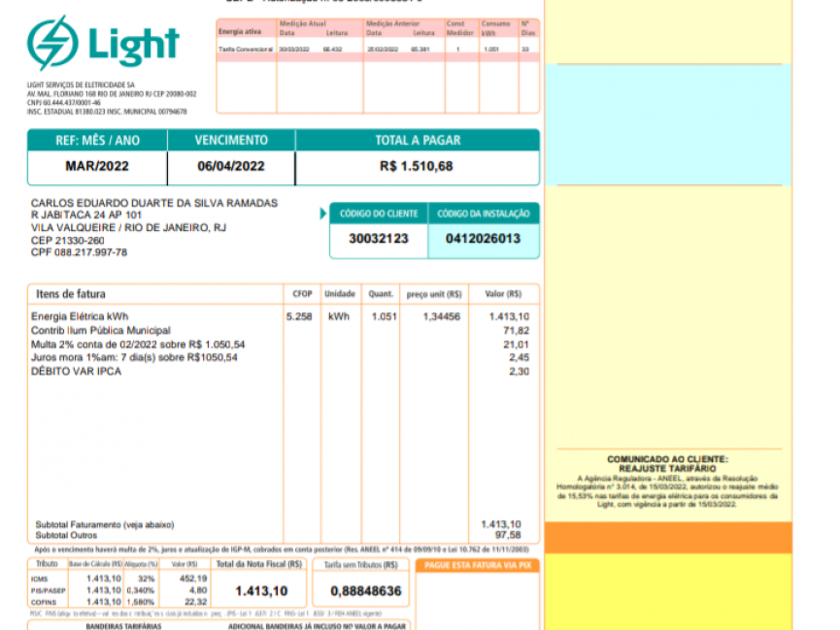Click the due date 06/04/2022
Image resolution: width=840 pixels, height=630 pixels.
click(x=231, y=166)
